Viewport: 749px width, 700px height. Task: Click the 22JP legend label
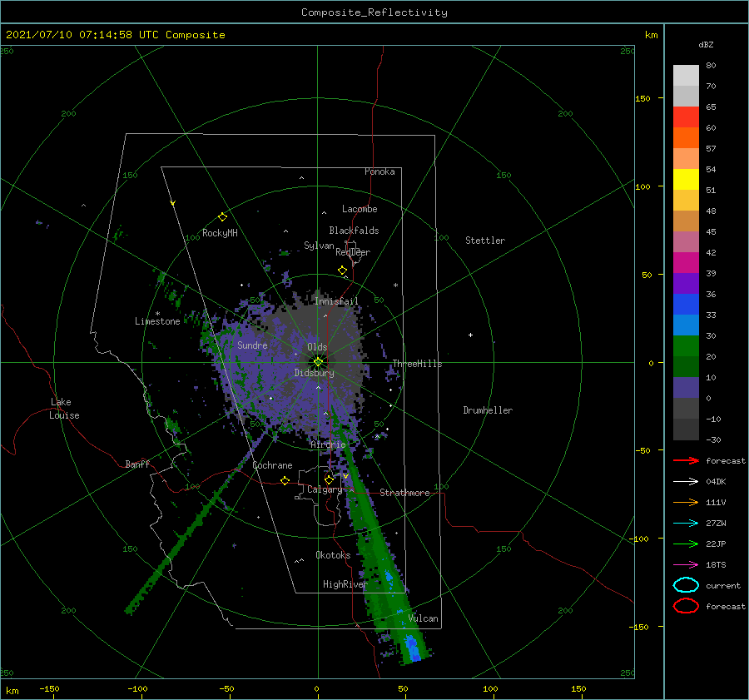pos(716,544)
